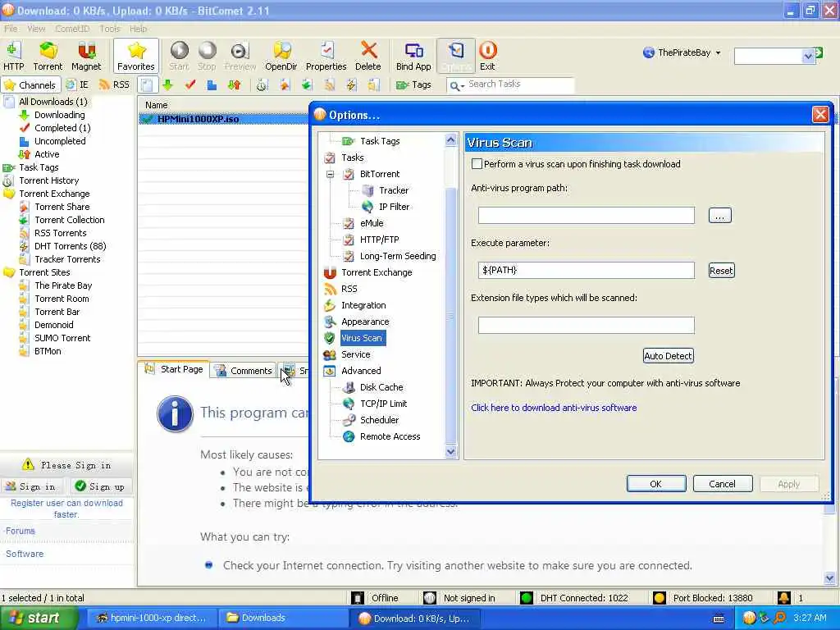This screenshot has height=630, width=840.
Task: Select IP Filter in Options tree
Action: click(x=394, y=207)
